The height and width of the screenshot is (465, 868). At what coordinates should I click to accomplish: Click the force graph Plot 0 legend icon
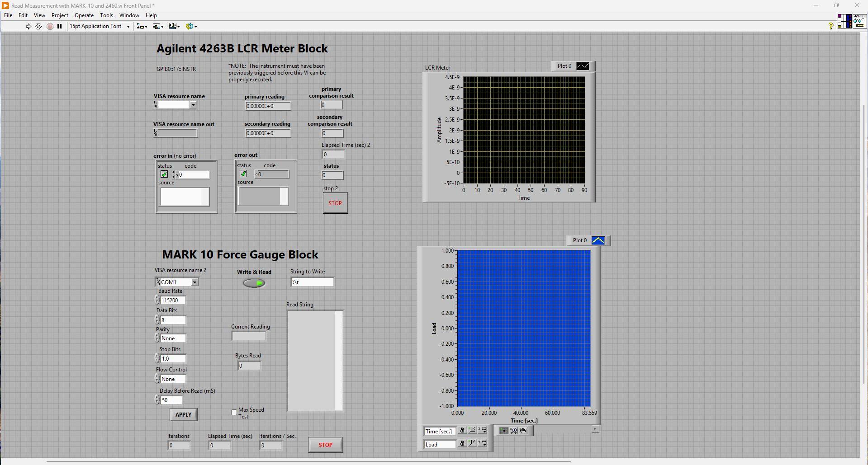pyautogui.click(x=598, y=240)
